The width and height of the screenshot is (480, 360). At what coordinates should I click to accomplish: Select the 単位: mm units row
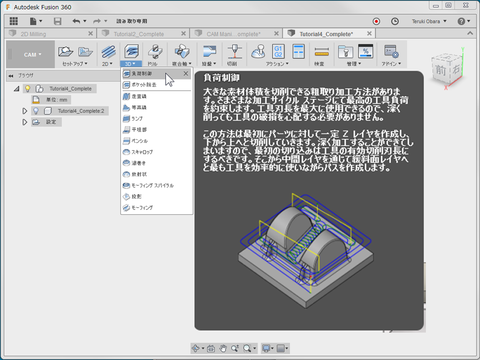[51, 100]
